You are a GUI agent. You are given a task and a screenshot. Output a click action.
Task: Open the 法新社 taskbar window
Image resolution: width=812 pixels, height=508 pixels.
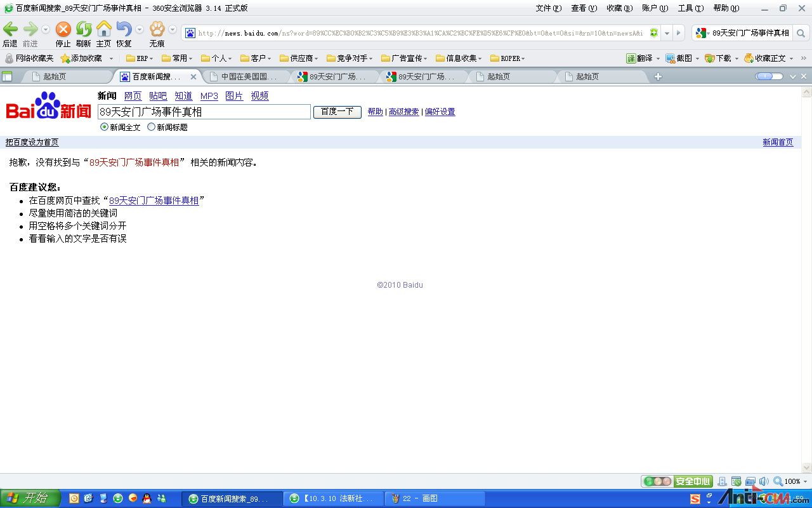(x=334, y=498)
